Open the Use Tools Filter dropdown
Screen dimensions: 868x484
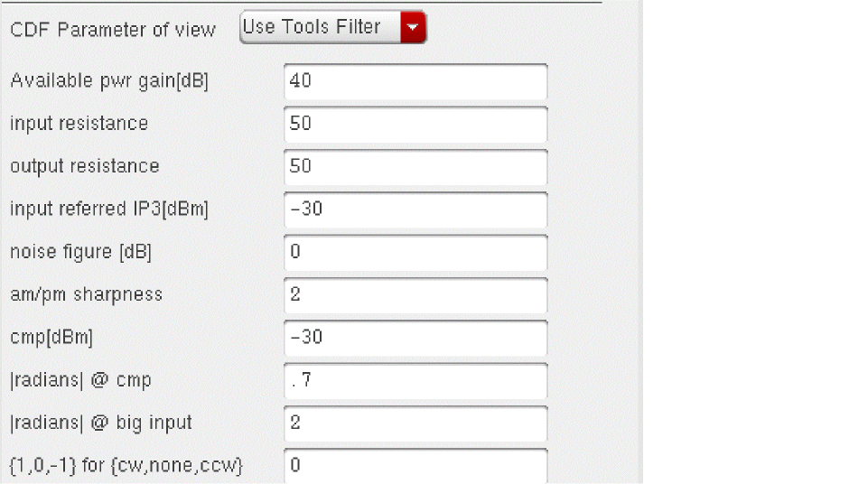coord(321,28)
